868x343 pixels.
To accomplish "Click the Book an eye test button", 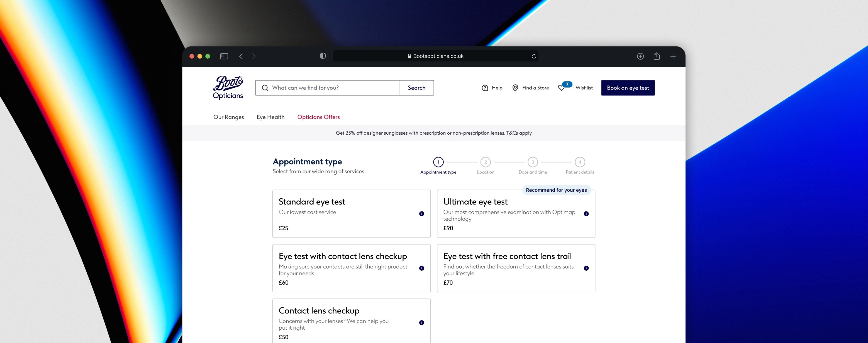I will [628, 88].
